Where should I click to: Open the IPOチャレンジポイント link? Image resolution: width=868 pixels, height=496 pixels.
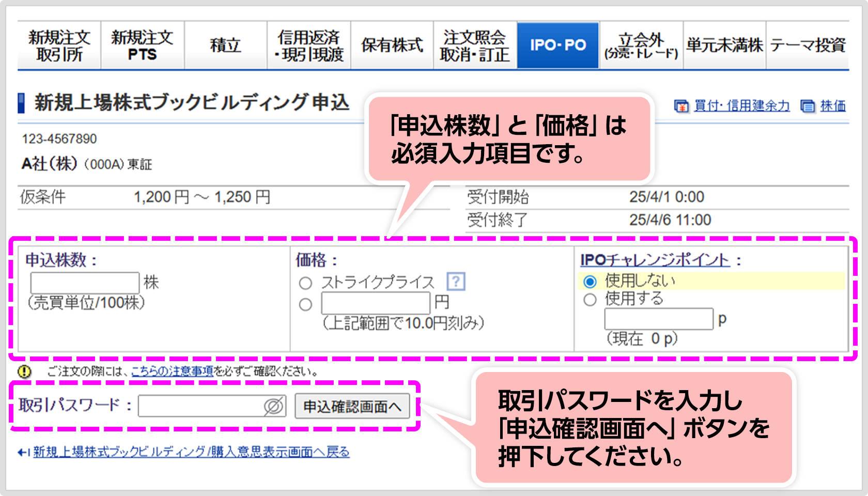tap(655, 260)
